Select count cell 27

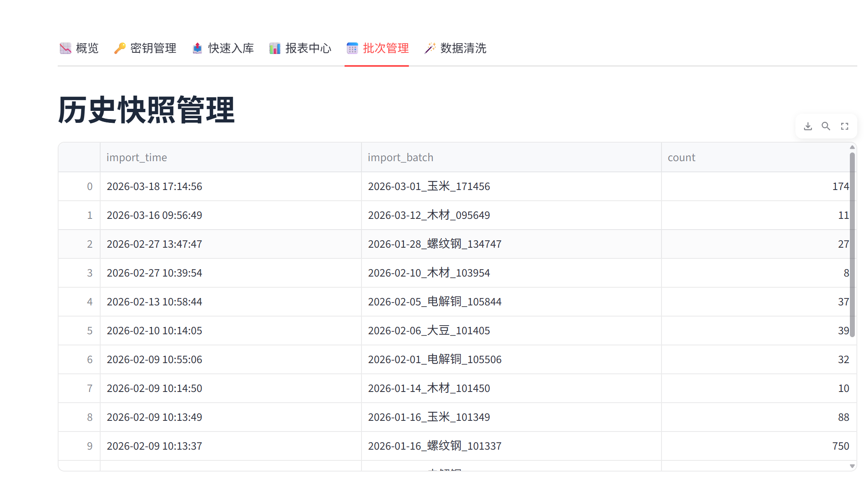(756, 244)
